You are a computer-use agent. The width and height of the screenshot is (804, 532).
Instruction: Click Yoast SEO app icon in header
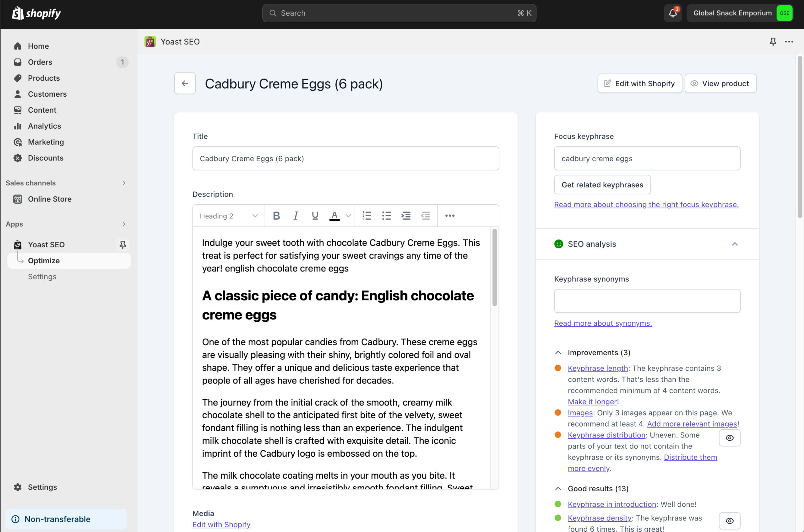[150, 42]
